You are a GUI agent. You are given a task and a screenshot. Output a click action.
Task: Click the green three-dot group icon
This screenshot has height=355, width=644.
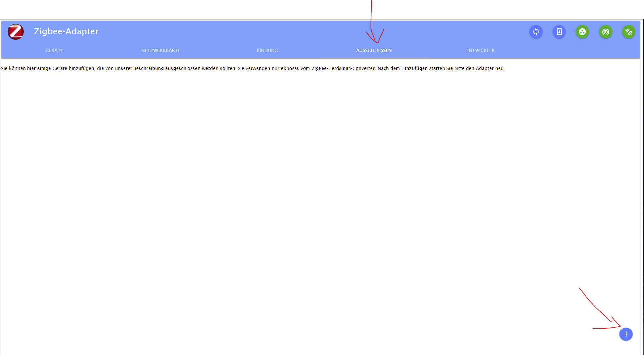(x=582, y=32)
